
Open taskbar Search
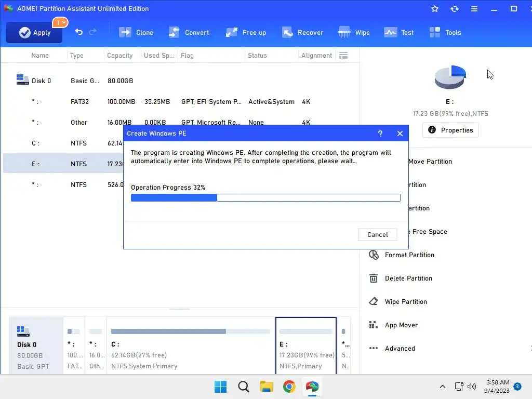pos(244,387)
